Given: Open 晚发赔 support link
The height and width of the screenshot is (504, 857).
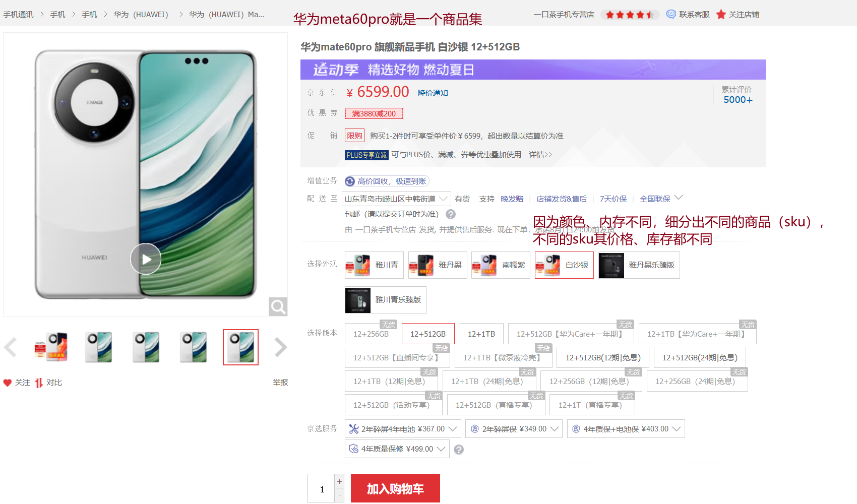Looking at the screenshot, I should pos(512,199).
